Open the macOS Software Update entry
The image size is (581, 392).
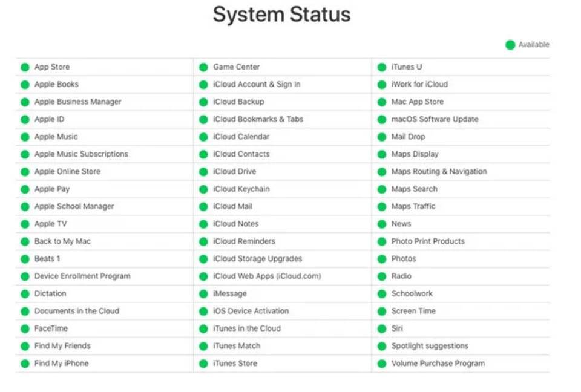[435, 119]
